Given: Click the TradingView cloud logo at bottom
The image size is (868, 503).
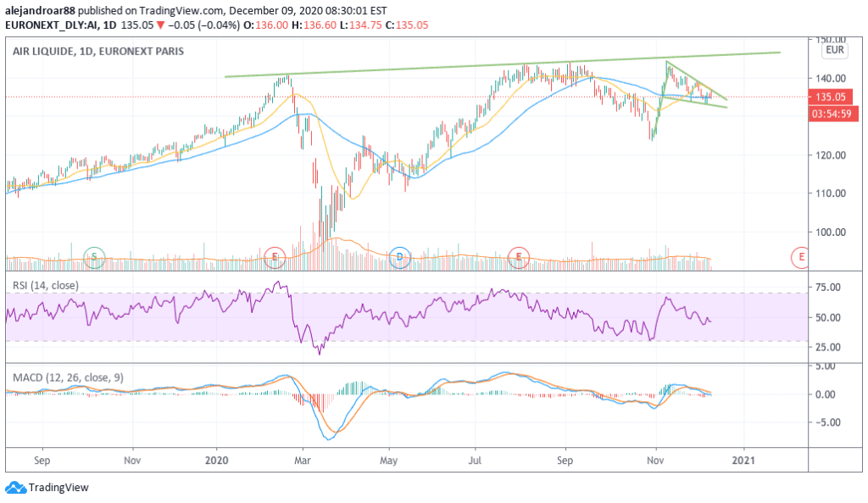Looking at the screenshot, I should click(15, 488).
